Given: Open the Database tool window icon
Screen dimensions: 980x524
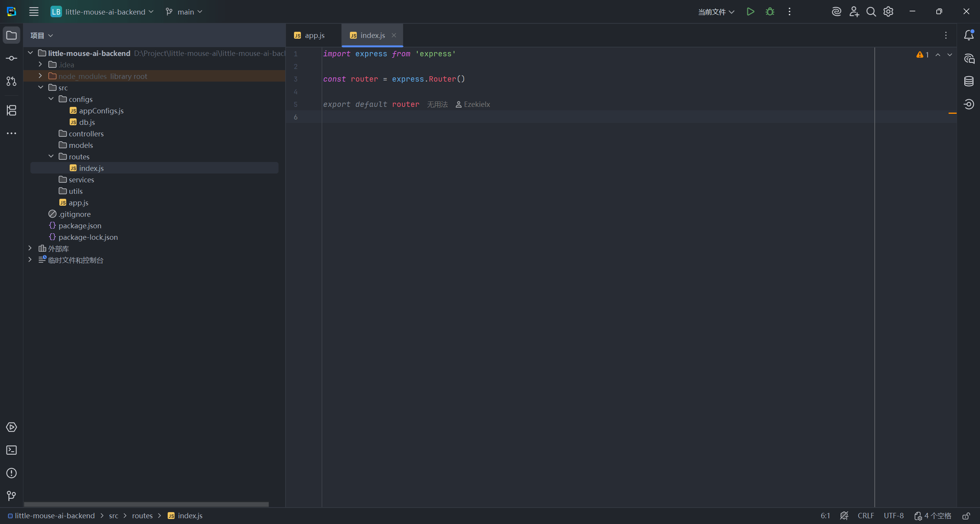Looking at the screenshot, I should [969, 81].
